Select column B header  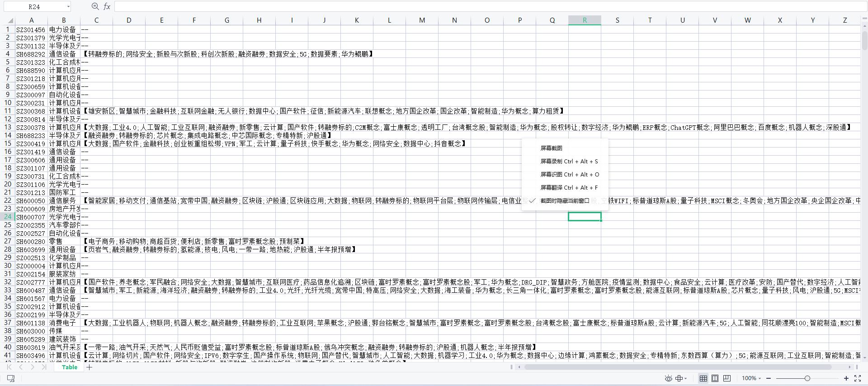click(x=64, y=20)
